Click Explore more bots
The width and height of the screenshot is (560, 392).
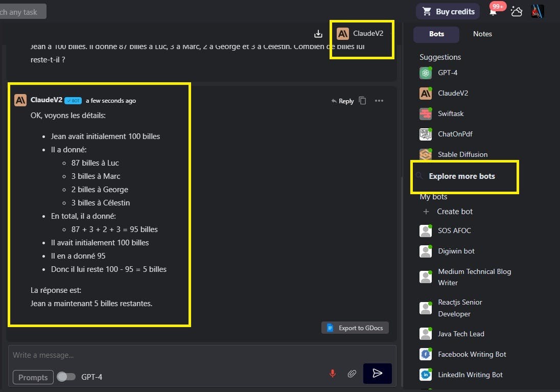pos(461,176)
